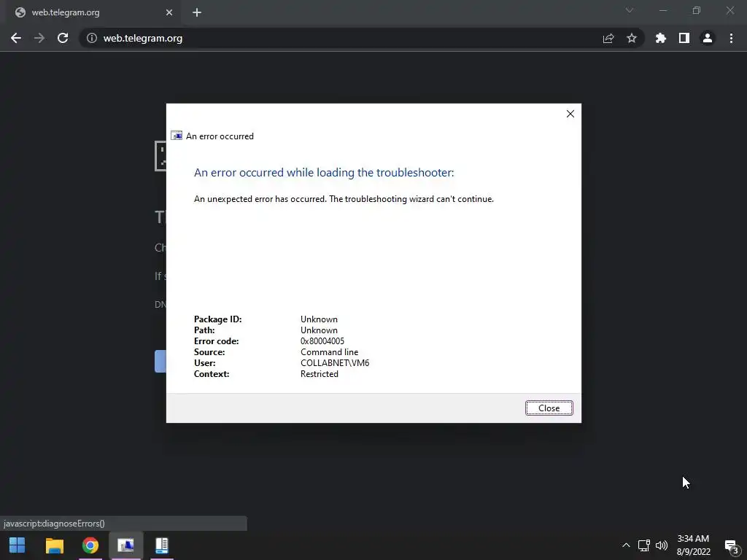Open File Explorer from the taskbar

pos(54,545)
